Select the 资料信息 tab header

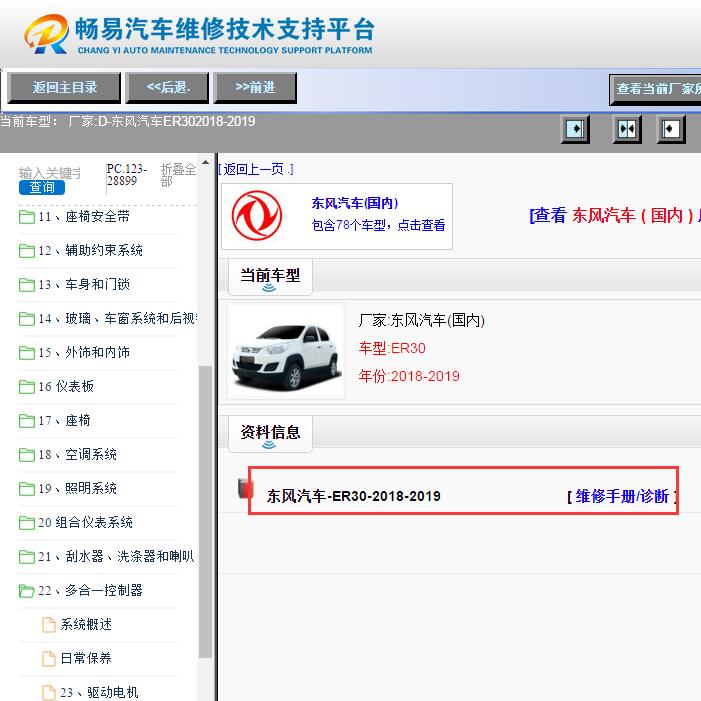pyautogui.click(x=270, y=433)
